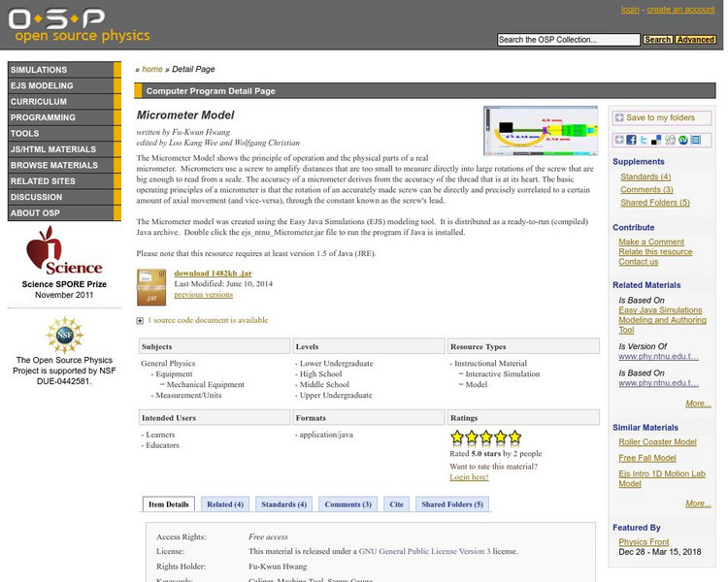
Task: Open the Programming sidebar item
Action: coord(64,117)
